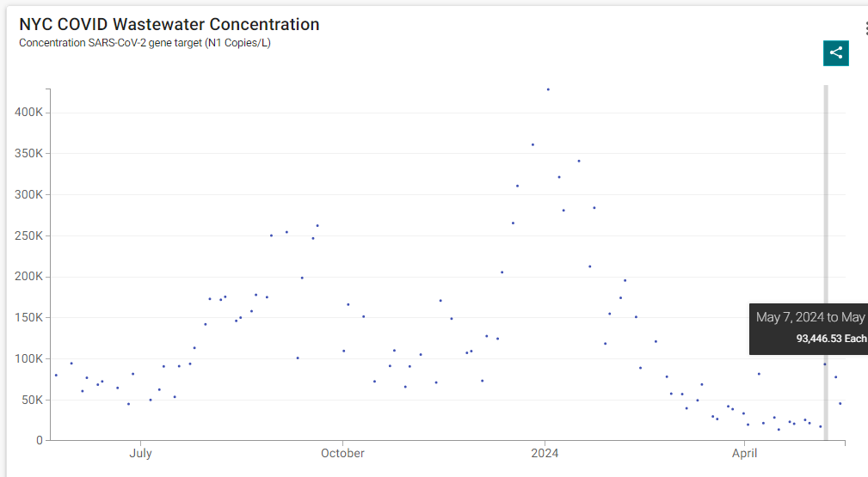Click the highest data point above 400K
The width and height of the screenshot is (868, 477).
548,89
